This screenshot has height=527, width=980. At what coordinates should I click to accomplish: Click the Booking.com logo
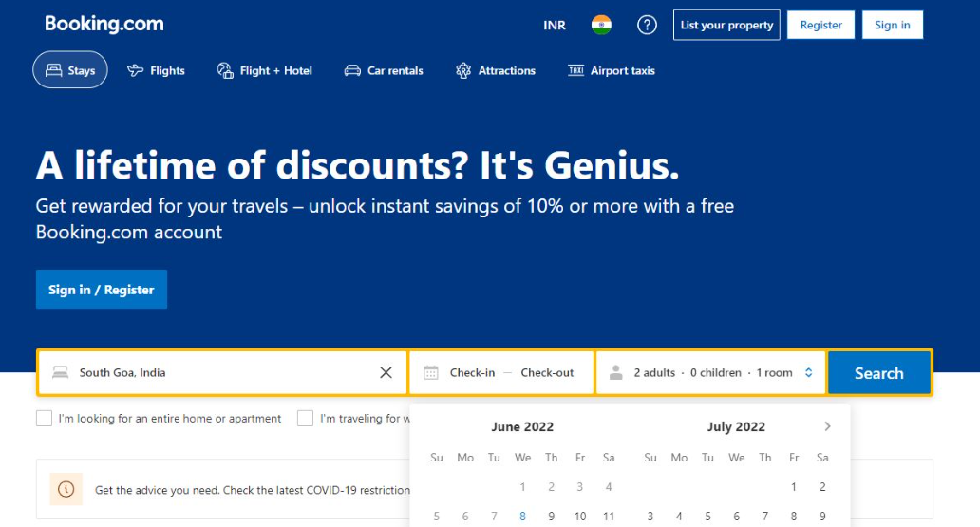pos(104,24)
